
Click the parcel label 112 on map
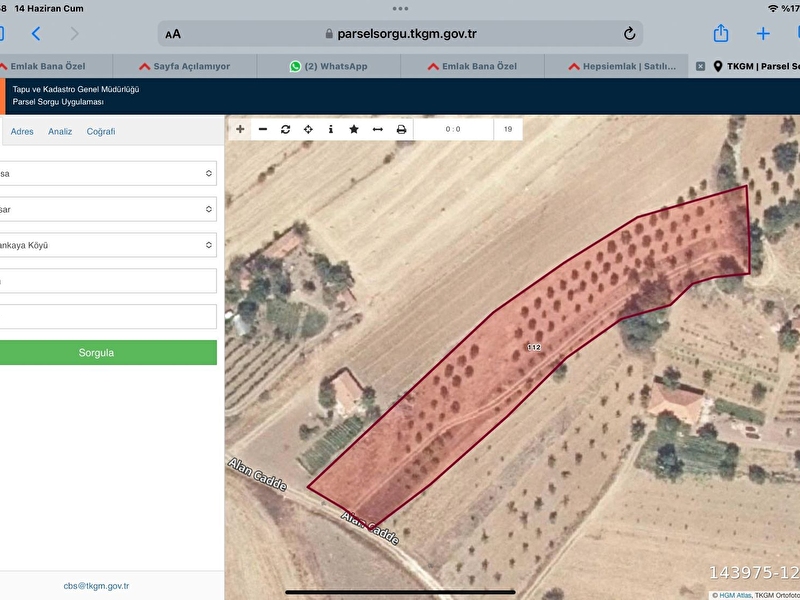534,347
